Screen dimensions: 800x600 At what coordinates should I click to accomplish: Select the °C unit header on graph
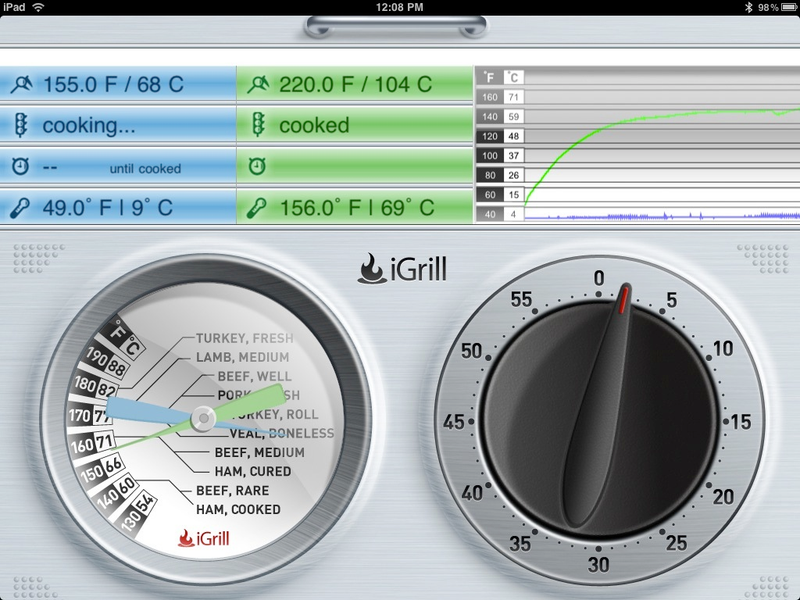(514, 78)
